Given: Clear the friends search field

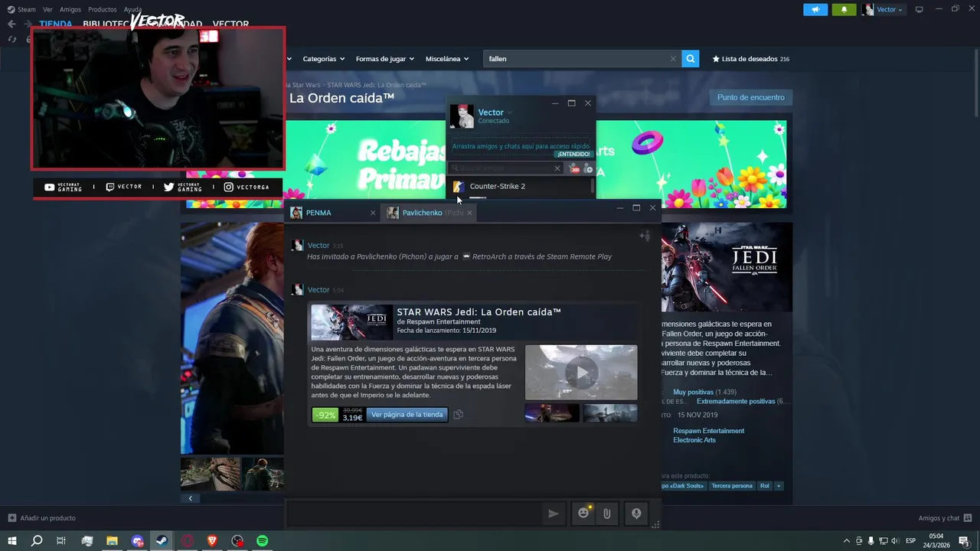Looking at the screenshot, I should (557, 168).
